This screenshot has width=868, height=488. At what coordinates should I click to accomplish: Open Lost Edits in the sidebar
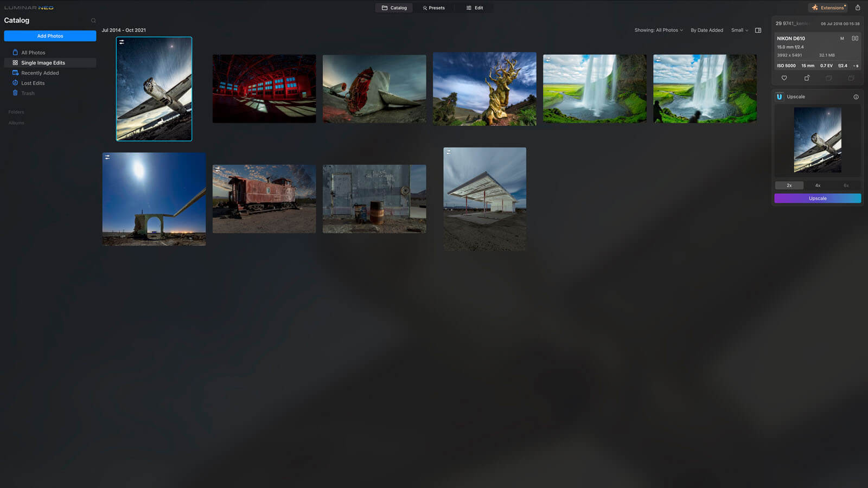click(x=33, y=83)
